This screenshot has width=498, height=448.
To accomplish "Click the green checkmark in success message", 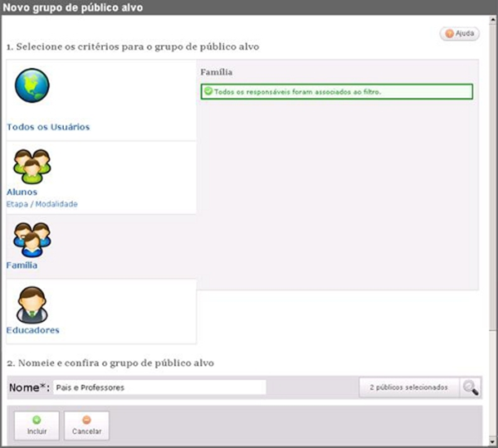I will pyautogui.click(x=208, y=91).
